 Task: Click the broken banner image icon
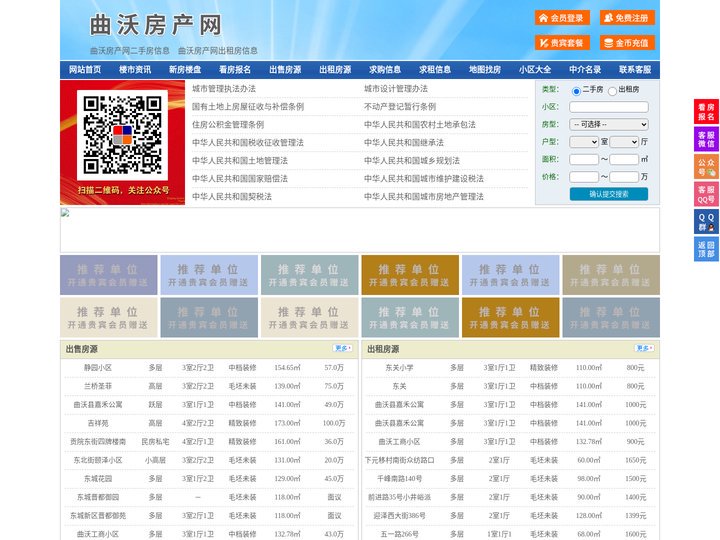[x=65, y=212]
